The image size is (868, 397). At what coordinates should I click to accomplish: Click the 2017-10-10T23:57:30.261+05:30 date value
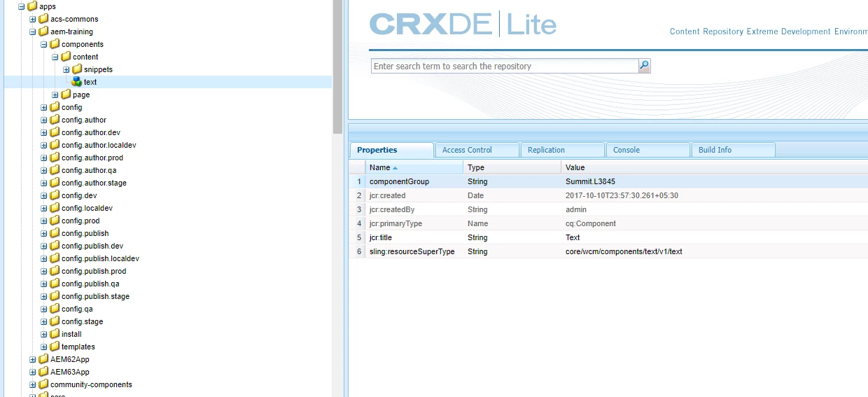[x=622, y=195]
